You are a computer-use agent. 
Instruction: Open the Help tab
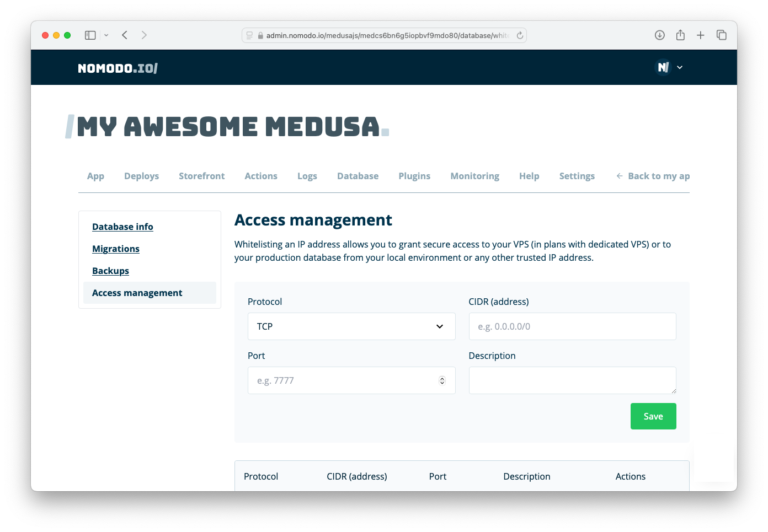[x=529, y=176]
